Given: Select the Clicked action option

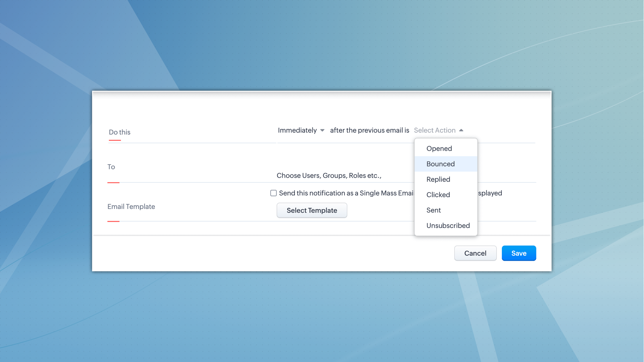Looking at the screenshot, I should pyautogui.click(x=438, y=195).
